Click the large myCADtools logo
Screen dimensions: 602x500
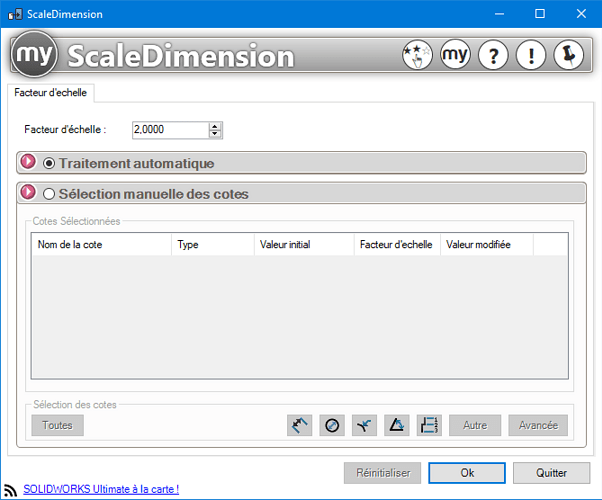(35, 54)
